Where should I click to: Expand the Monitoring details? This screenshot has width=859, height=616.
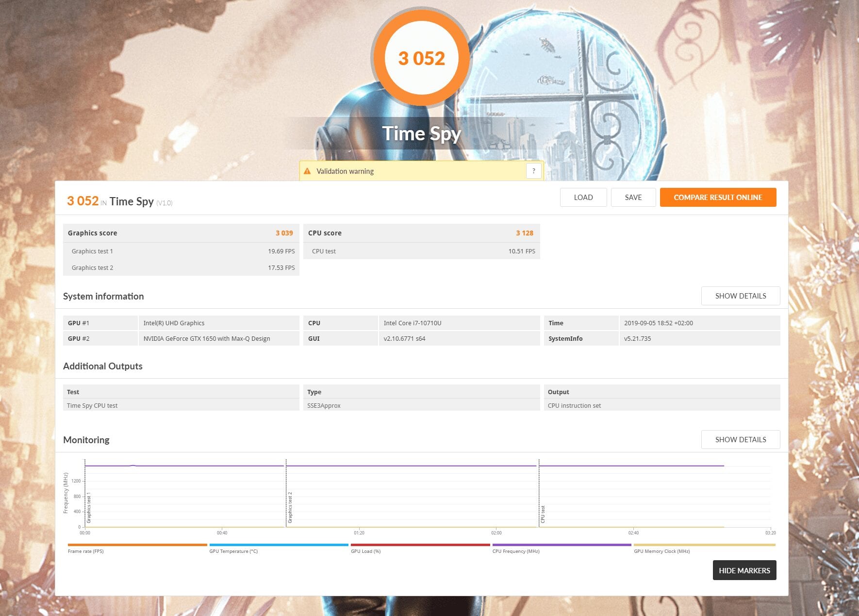[x=740, y=440]
